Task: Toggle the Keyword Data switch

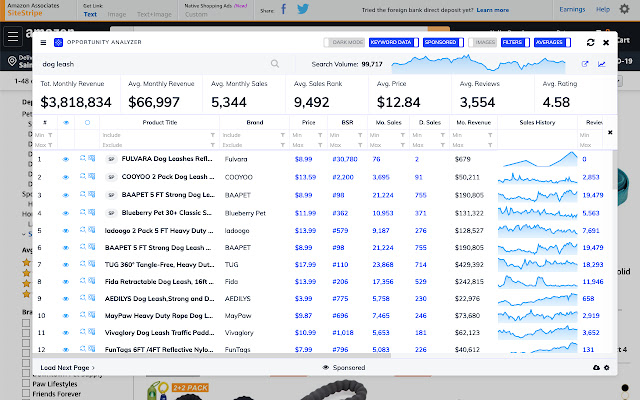Action: (x=393, y=43)
